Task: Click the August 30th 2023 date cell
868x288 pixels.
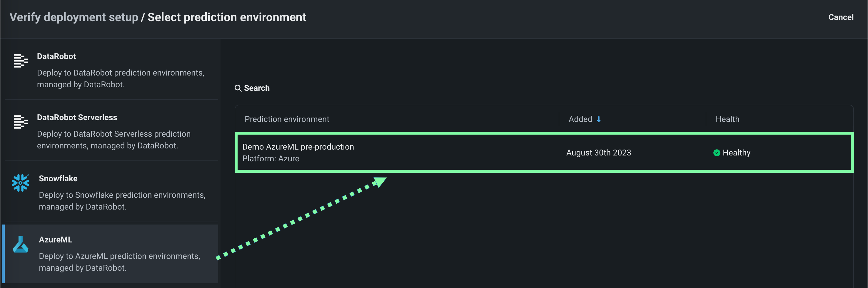Action: tap(598, 153)
